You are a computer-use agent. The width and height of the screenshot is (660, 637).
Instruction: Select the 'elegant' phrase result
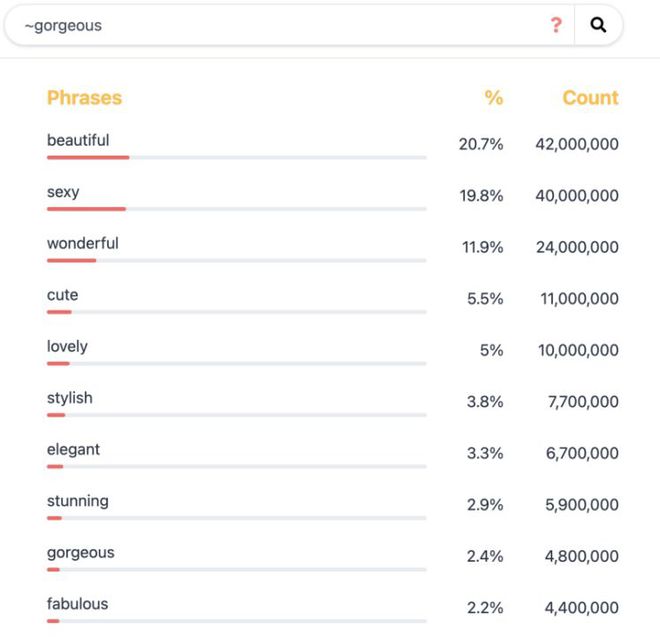(73, 450)
